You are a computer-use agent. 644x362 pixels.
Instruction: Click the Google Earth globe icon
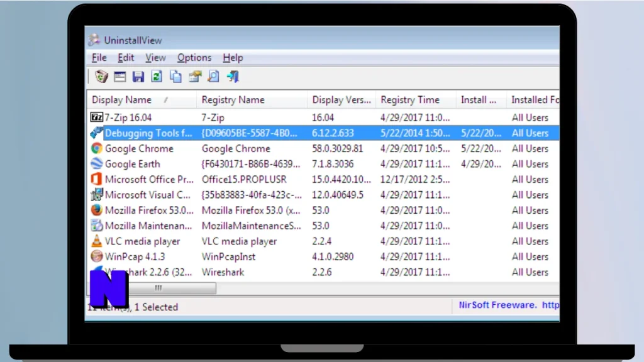pyautogui.click(x=96, y=163)
